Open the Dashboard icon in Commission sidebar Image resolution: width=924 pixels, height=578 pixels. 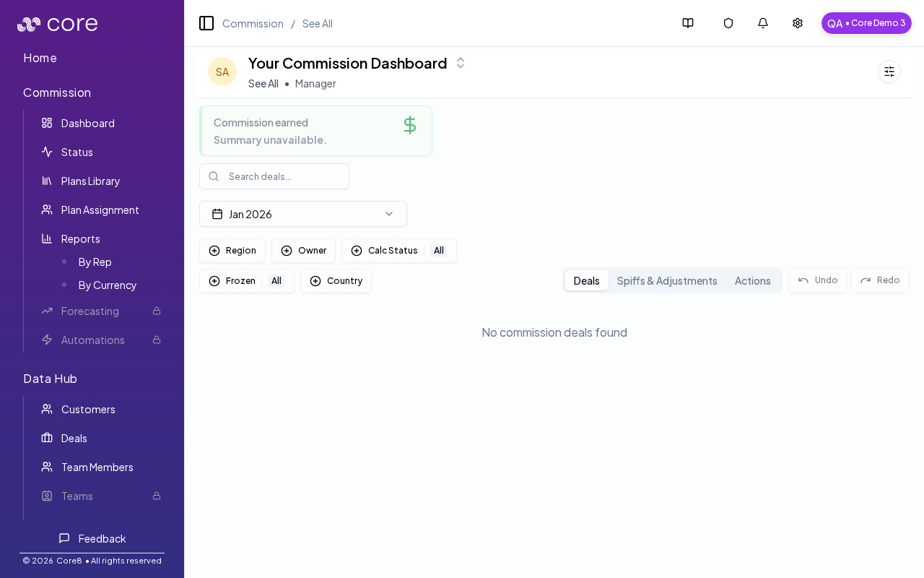[46, 123]
